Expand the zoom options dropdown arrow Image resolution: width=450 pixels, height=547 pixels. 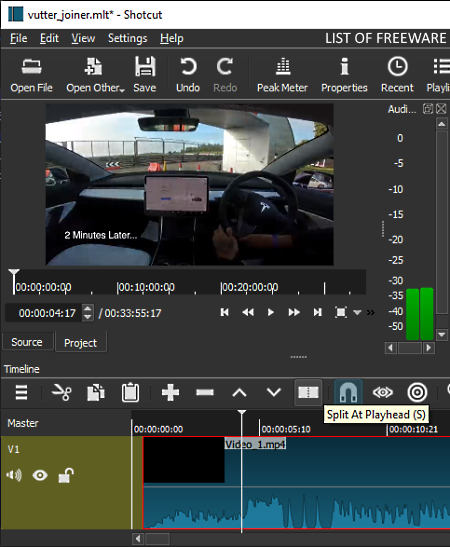tap(357, 313)
